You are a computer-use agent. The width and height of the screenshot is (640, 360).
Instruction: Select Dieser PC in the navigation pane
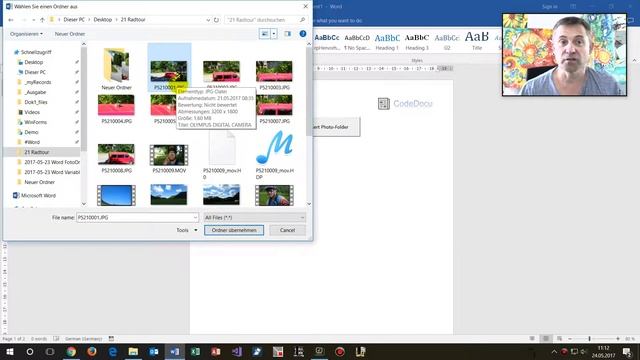35,72
